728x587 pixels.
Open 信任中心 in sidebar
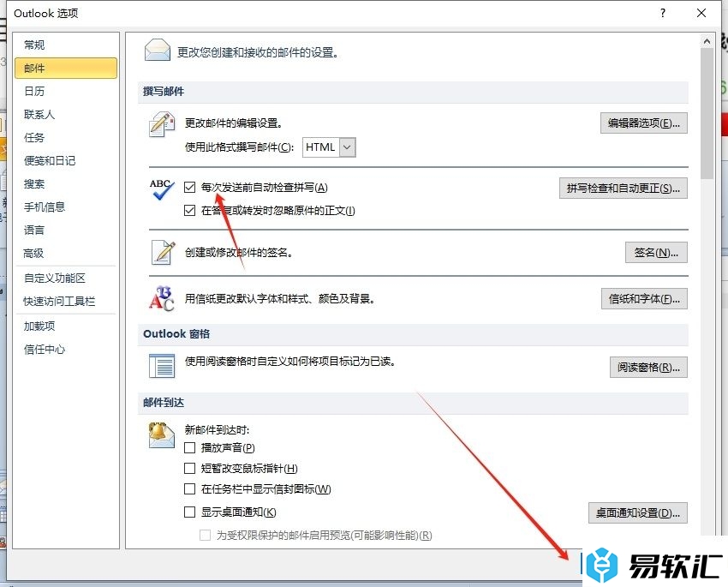click(65, 350)
